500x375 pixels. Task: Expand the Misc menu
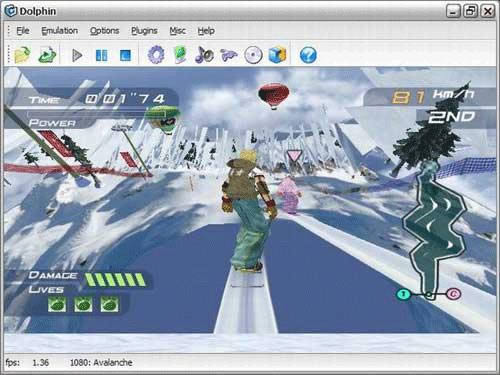pos(177,31)
